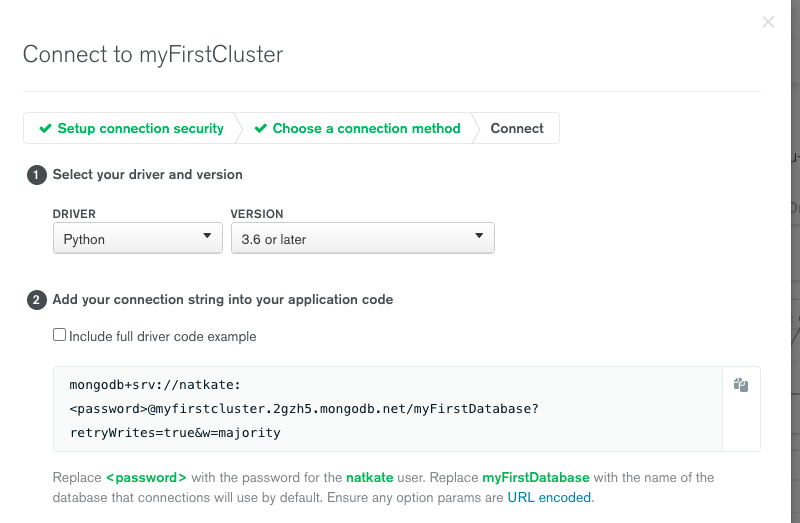Screen dimensions: 800x523
Task: Open the 3.6 or later version dropdown
Action: point(363,238)
